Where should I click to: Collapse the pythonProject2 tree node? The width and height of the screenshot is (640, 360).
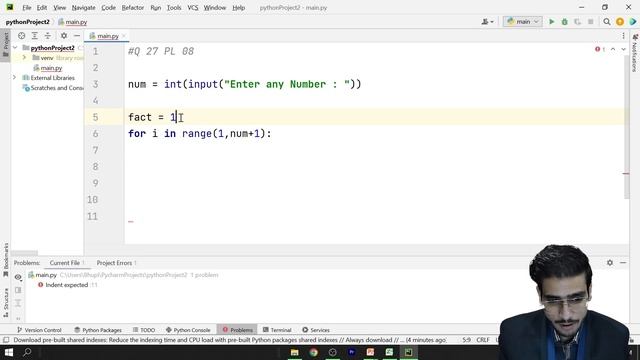click(x=15, y=48)
